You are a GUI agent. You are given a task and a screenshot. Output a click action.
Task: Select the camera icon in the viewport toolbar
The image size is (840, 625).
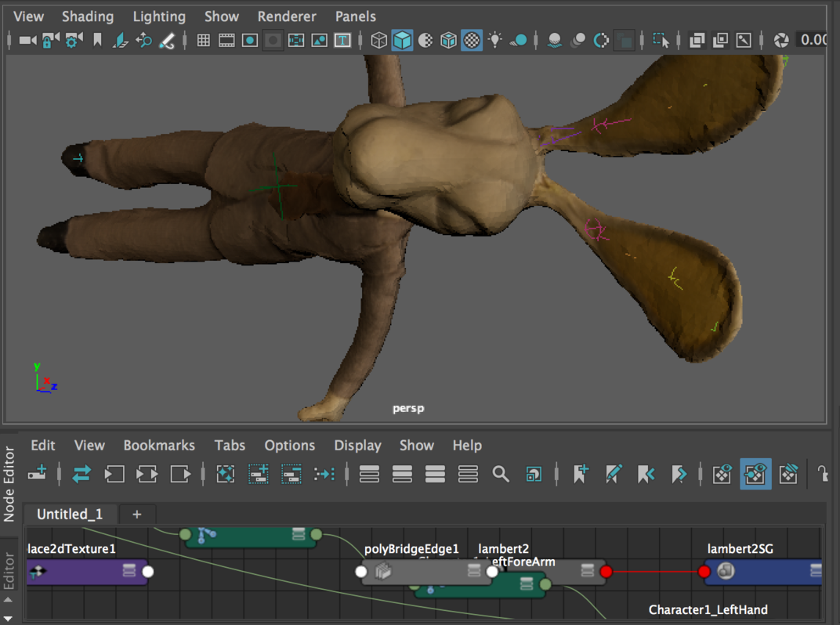pyautogui.click(x=27, y=40)
